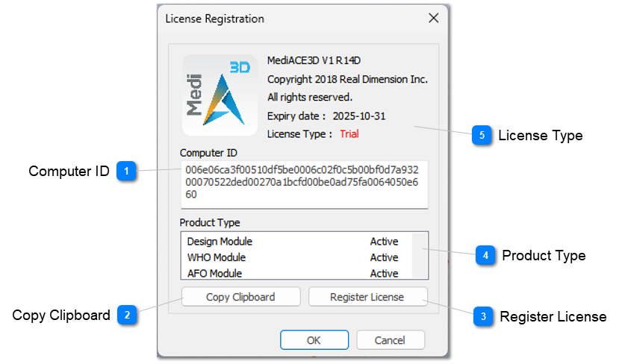
Task: Dismiss the dialog using Cancel
Action: 391,340
